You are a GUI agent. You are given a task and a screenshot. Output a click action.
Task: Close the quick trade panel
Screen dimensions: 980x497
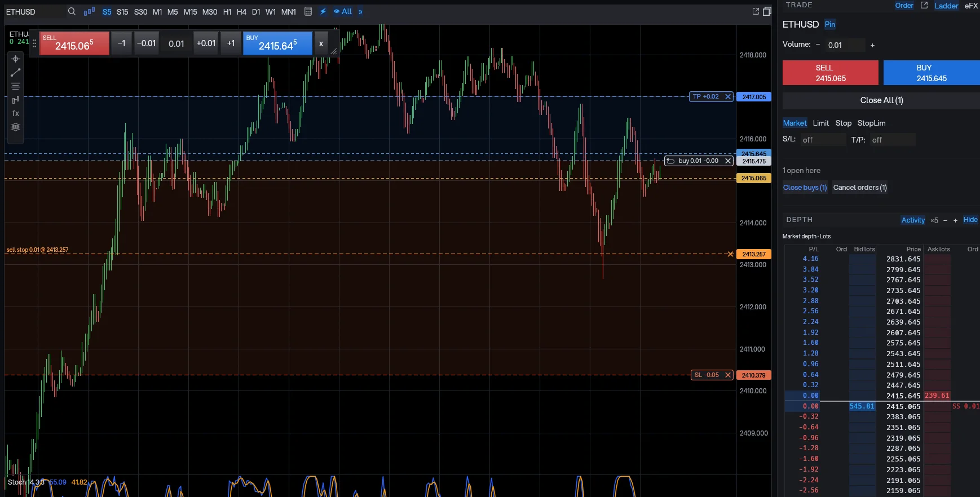pos(321,43)
